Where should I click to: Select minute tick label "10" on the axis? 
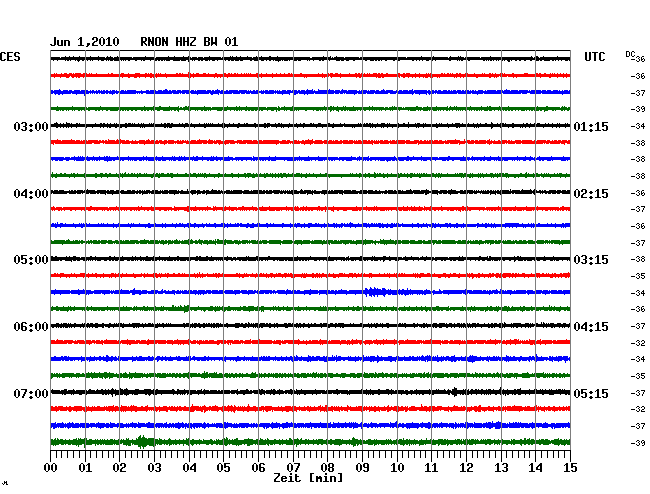pyautogui.click(x=397, y=468)
